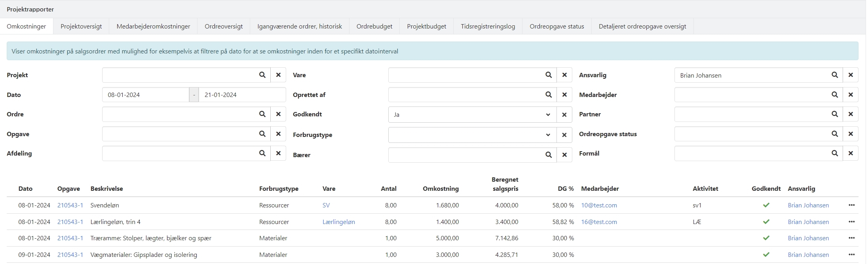Switch to the Medarbejderomkostninger tab
Screen dimensions: 868x264
[x=153, y=27]
